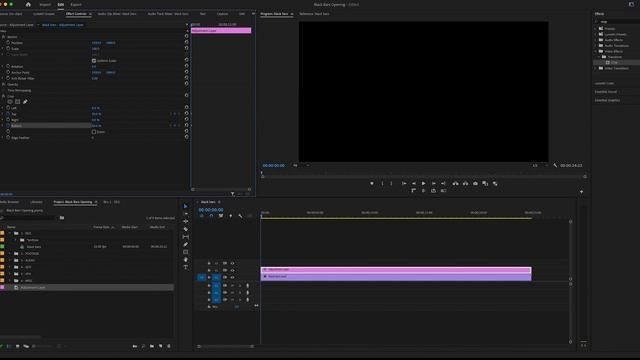Select the Rectangle tool
The height and width of the screenshot is (360, 640).
(186, 252)
